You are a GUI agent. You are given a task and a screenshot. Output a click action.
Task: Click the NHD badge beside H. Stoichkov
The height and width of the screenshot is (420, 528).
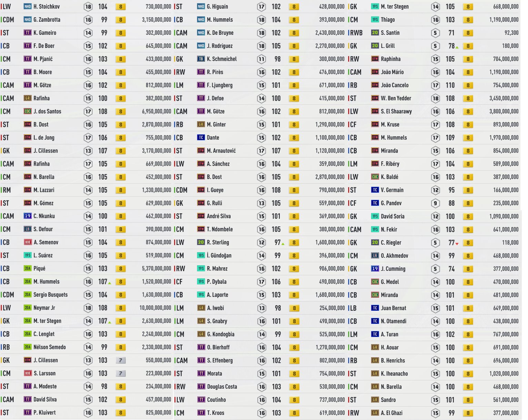click(x=28, y=7)
